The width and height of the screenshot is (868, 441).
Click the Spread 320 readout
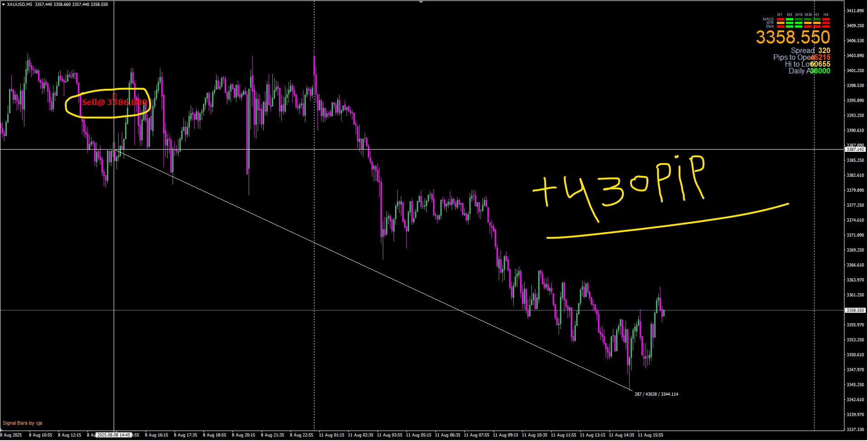810,51
